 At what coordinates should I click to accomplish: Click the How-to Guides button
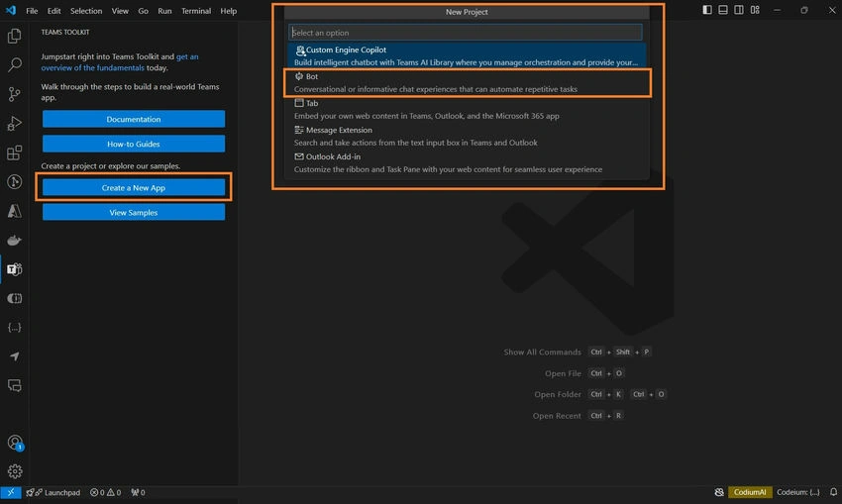pos(134,144)
